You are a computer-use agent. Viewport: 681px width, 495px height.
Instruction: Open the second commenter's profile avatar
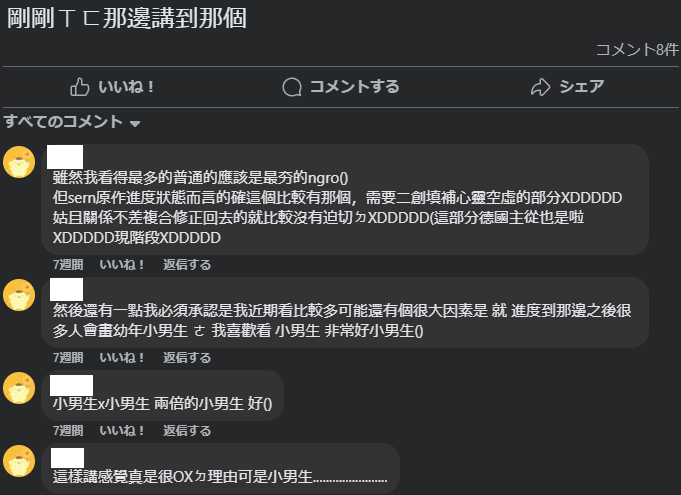point(19,295)
